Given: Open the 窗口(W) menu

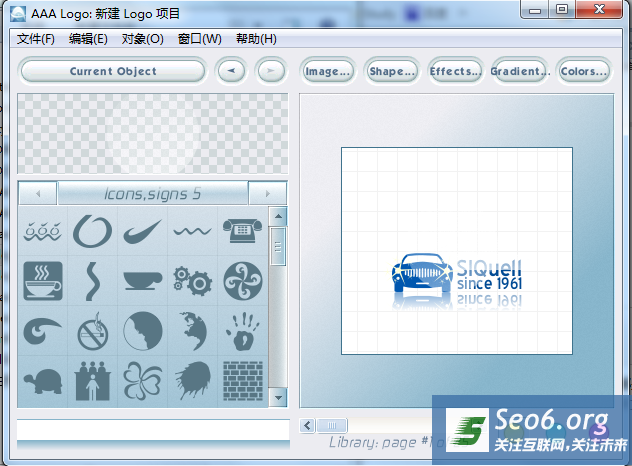Looking at the screenshot, I should click(x=200, y=39).
